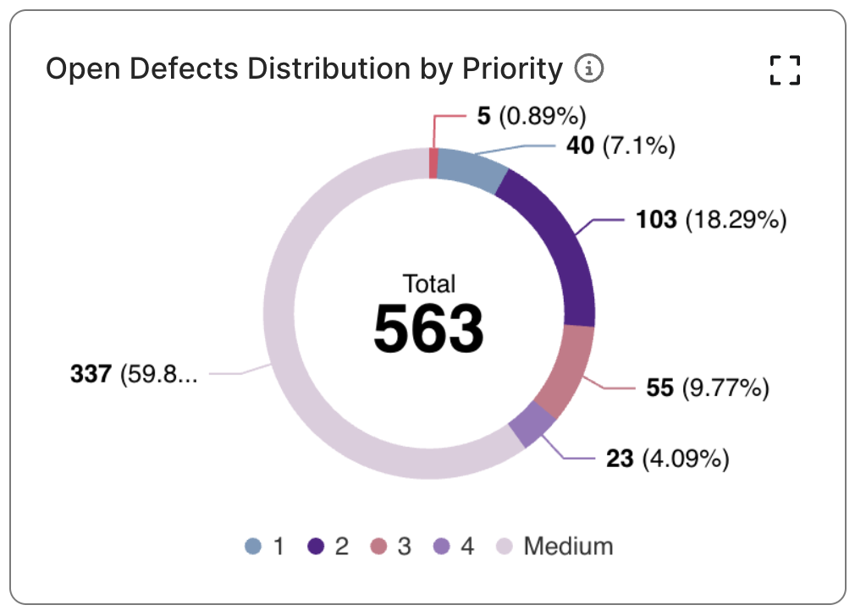Image resolution: width=855 pixels, height=616 pixels.
Task: Select the dark purple legend dot for priority 2
Action: (x=317, y=547)
